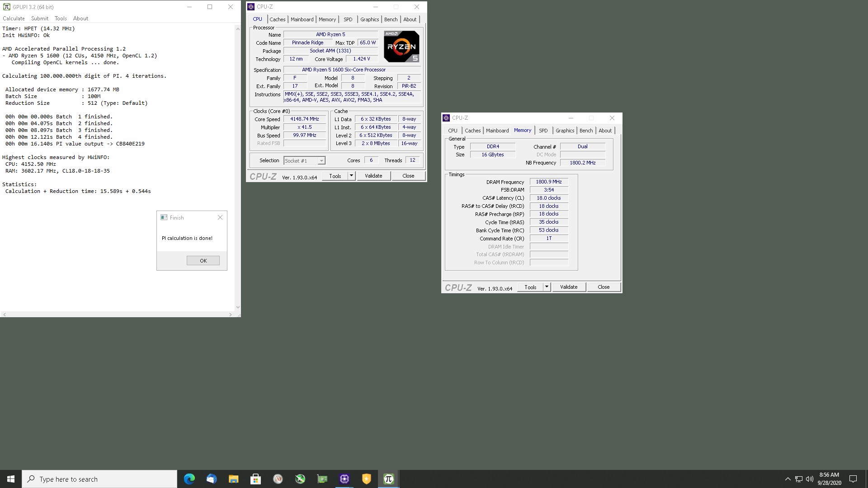Click the CPU-Z CPU window title icon
The width and height of the screenshot is (868, 488).
click(251, 7)
